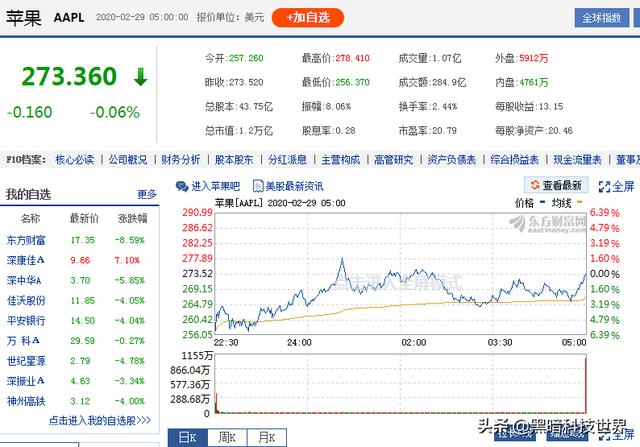Click the 进入苹果吧 chat icon
The width and height of the screenshot is (640, 447).
click(x=182, y=187)
